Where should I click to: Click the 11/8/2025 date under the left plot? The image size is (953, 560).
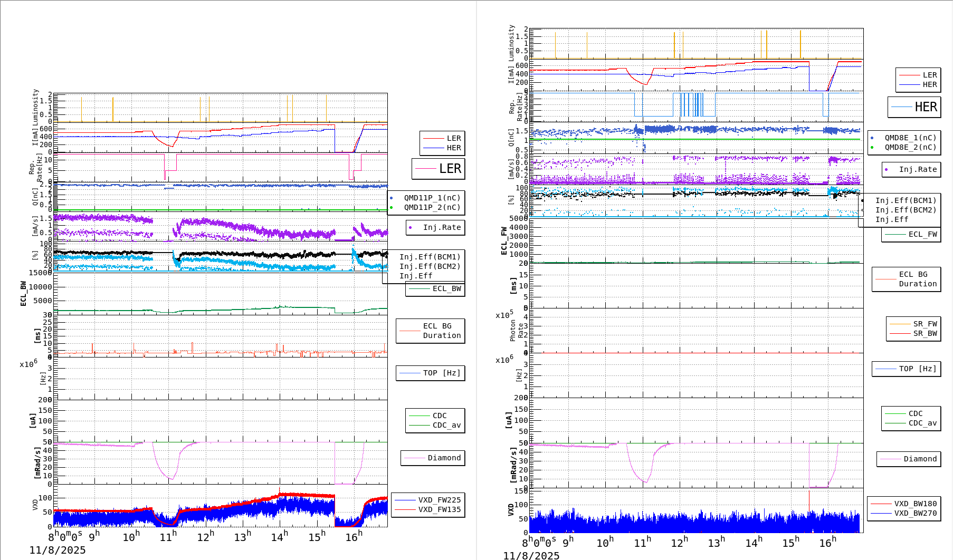click(x=58, y=551)
